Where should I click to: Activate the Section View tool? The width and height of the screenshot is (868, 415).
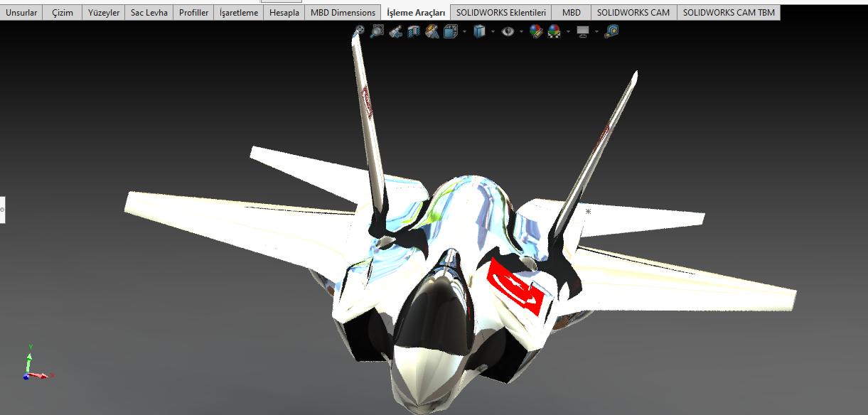tap(414, 31)
